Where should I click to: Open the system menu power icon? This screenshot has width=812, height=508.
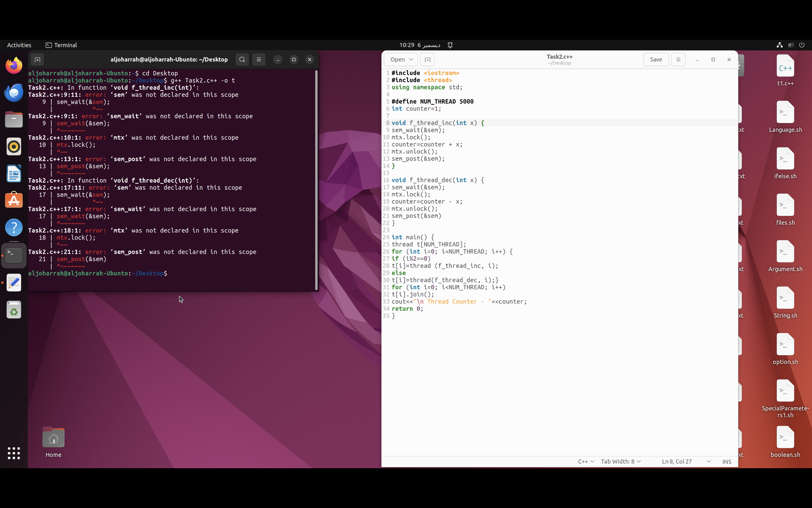[x=802, y=45]
